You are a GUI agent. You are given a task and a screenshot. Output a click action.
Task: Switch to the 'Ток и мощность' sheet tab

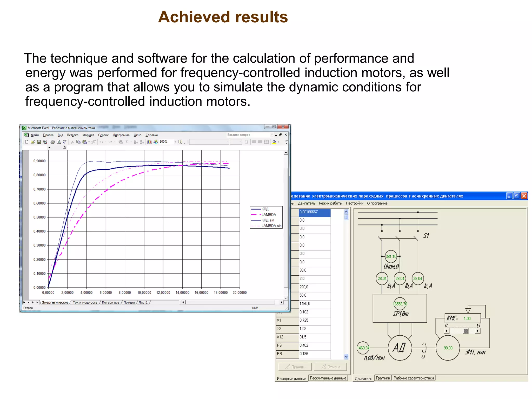pos(85,302)
